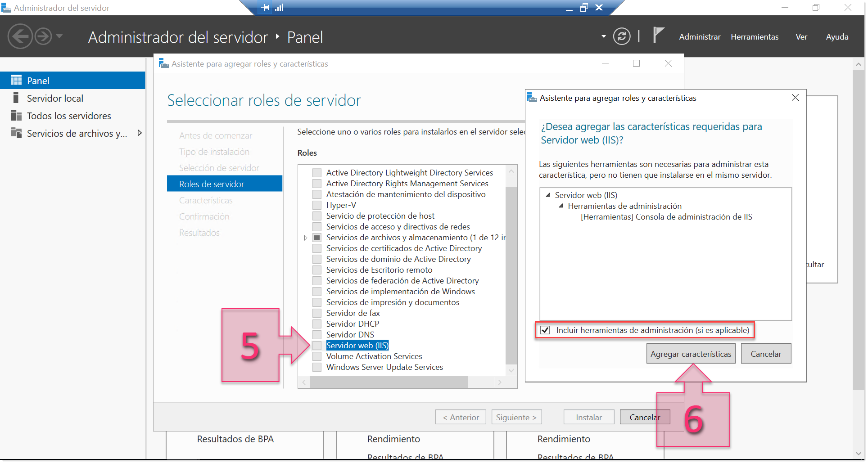Click the wizard window icon

[x=163, y=63]
